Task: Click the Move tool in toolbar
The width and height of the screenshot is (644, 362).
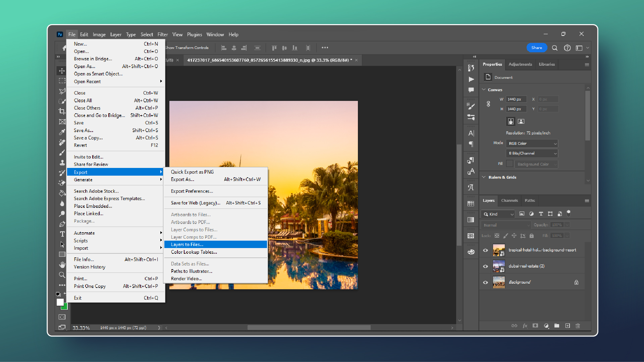Action: tap(62, 71)
